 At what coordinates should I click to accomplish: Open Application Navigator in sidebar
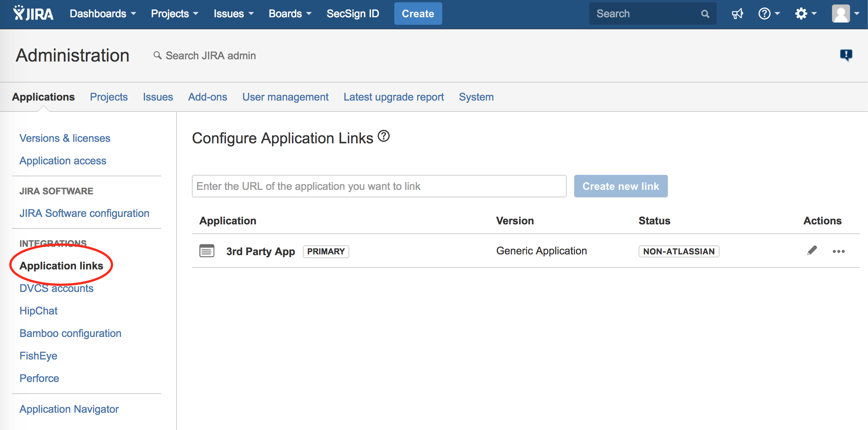click(x=69, y=409)
